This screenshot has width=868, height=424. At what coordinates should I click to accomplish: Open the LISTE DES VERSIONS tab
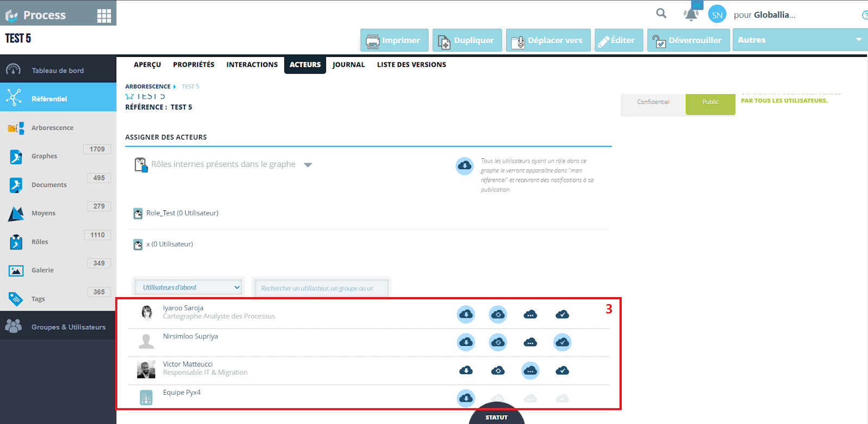click(412, 65)
